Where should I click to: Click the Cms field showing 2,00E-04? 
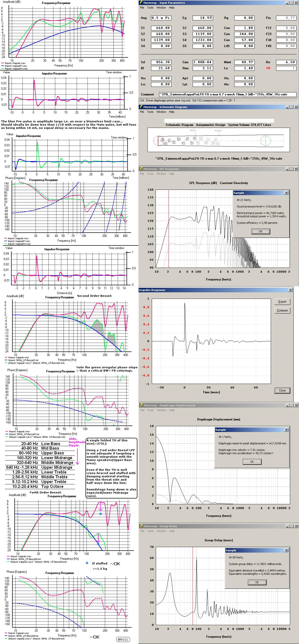(203, 62)
